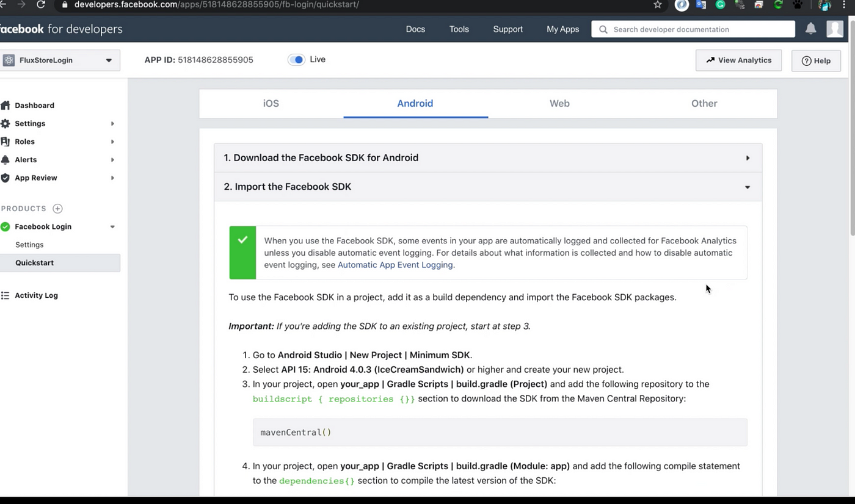Click the notifications bell icon
This screenshot has height=504, width=855.
[x=810, y=29]
